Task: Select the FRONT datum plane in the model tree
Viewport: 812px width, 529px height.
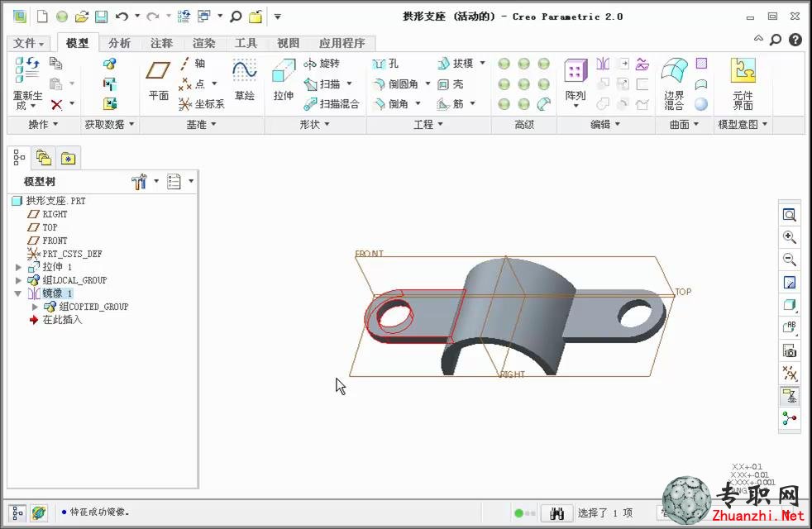Action: 48,241
